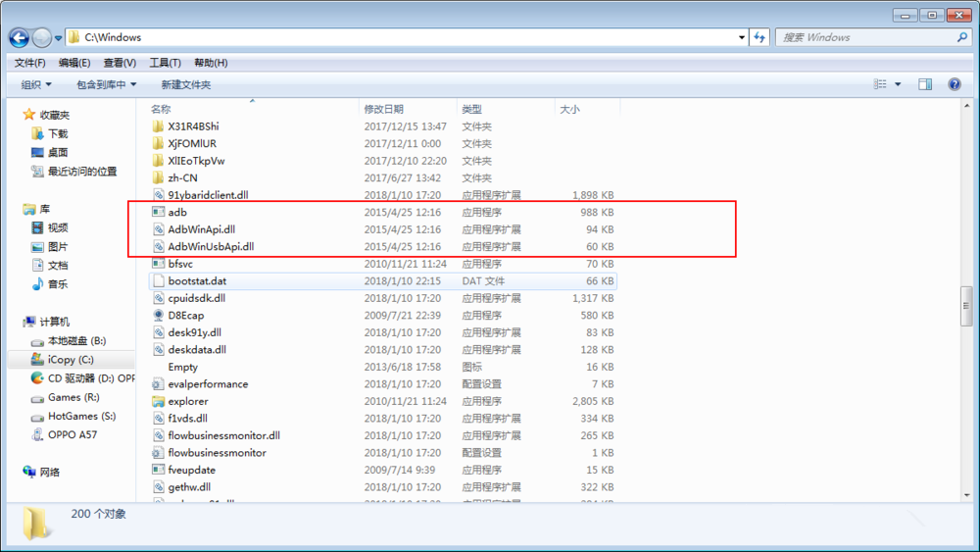Open the 视频 library

(58, 227)
